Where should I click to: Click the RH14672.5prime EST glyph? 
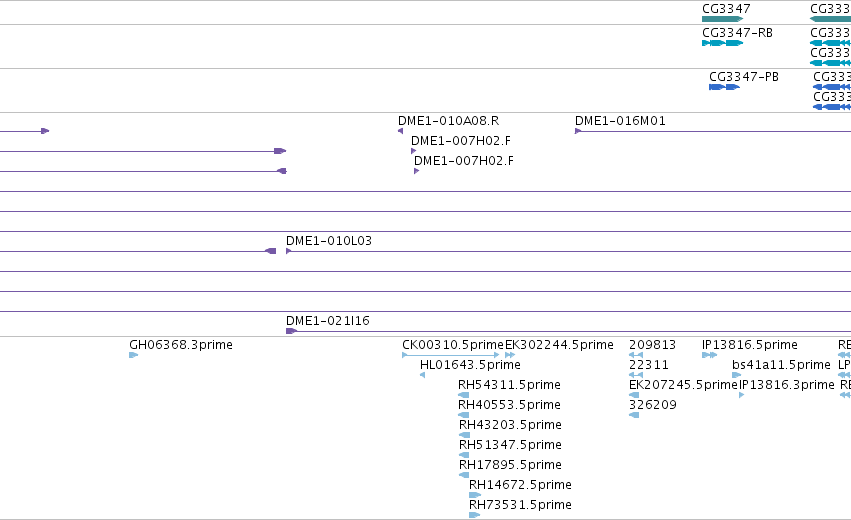[475, 495]
